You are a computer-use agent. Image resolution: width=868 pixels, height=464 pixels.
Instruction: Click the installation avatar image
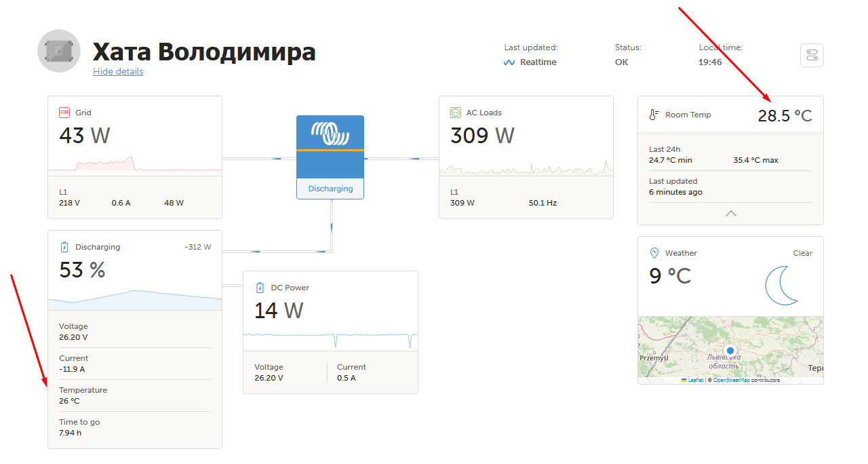pyautogui.click(x=59, y=51)
